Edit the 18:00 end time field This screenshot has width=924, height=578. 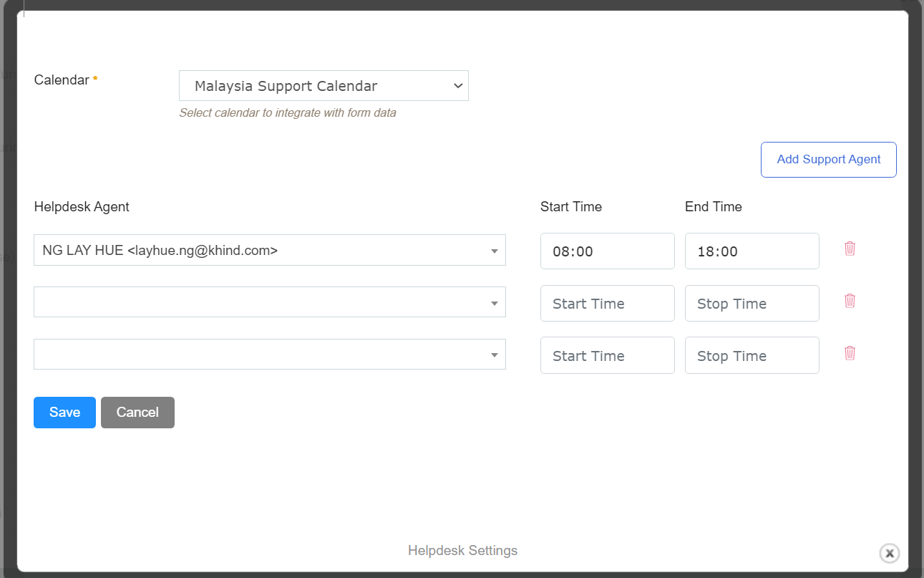coord(752,251)
